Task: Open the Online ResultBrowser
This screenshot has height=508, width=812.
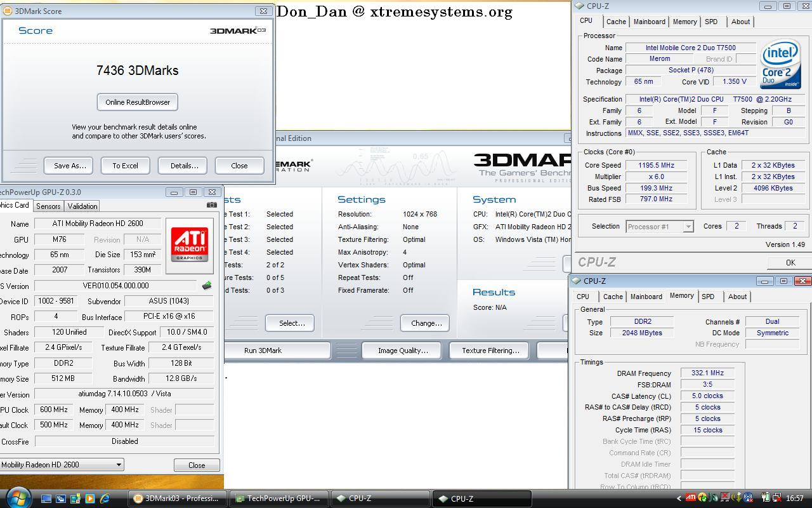Action: [138, 102]
